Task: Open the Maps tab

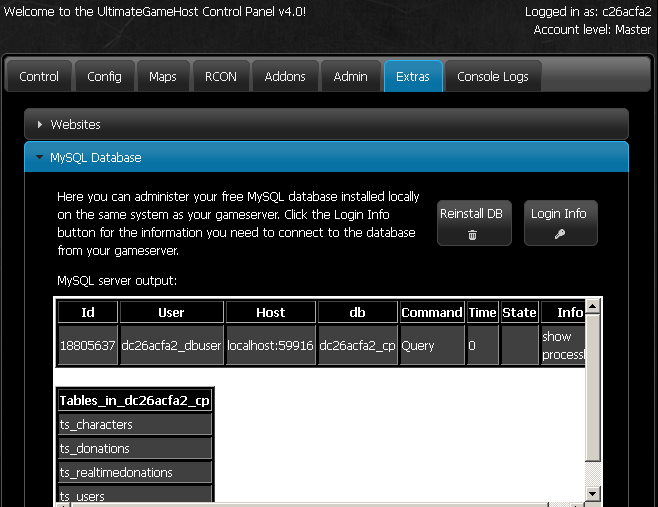Action: coord(163,76)
